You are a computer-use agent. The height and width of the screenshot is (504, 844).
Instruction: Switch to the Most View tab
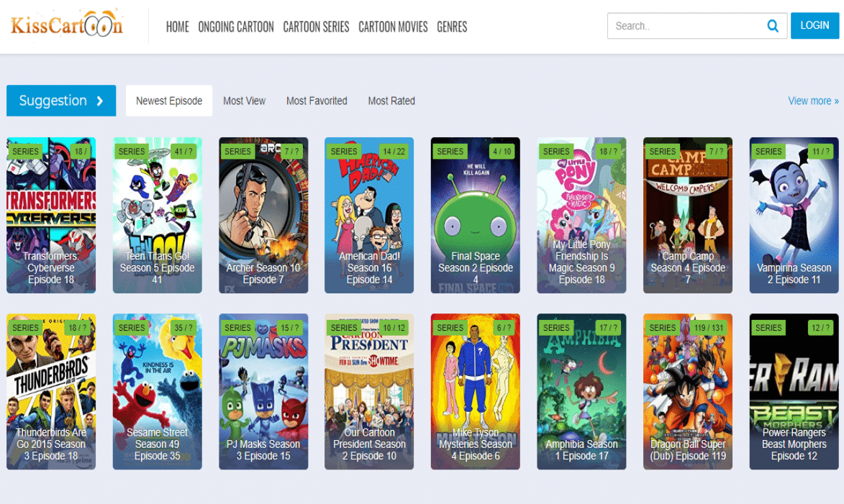[x=245, y=101]
